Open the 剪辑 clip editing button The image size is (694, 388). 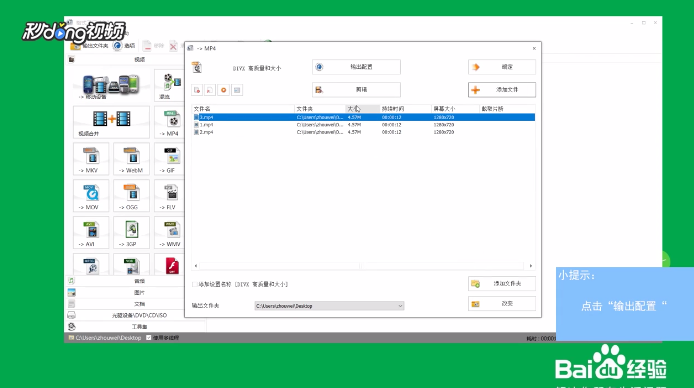coord(356,89)
